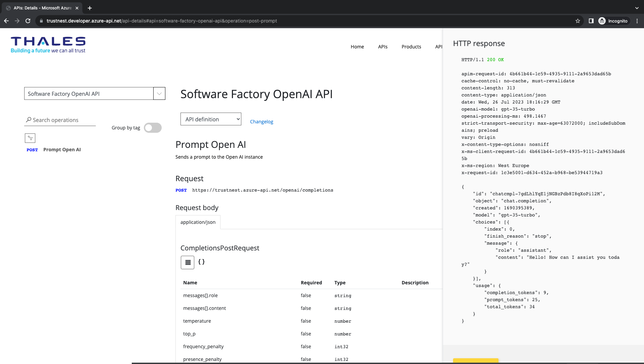Open the Home menu item
The width and height of the screenshot is (644, 364).
coord(357,47)
